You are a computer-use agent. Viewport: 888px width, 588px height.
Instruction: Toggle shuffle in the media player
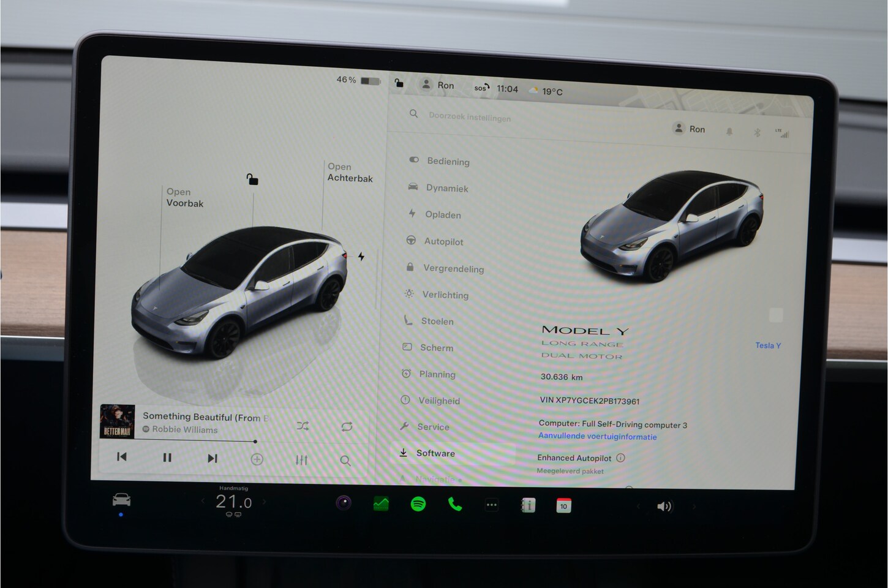point(303,426)
